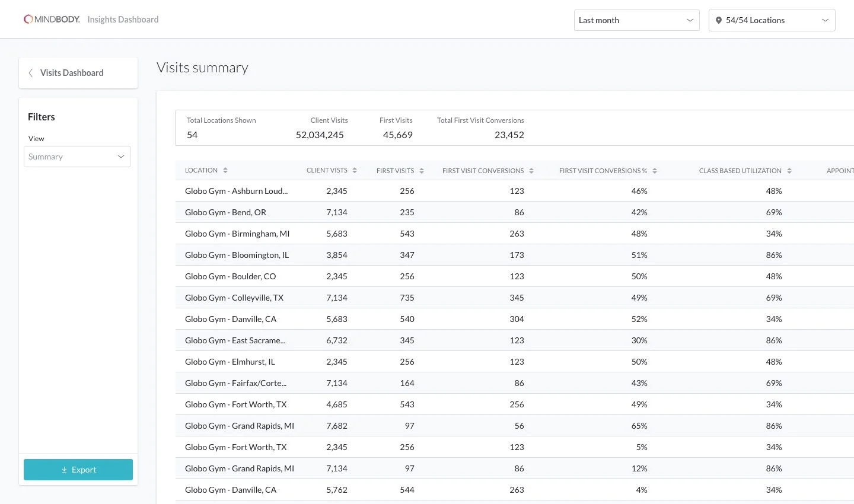Click First Visits total 45,669
This screenshot has height=504, width=854.
[x=397, y=135]
